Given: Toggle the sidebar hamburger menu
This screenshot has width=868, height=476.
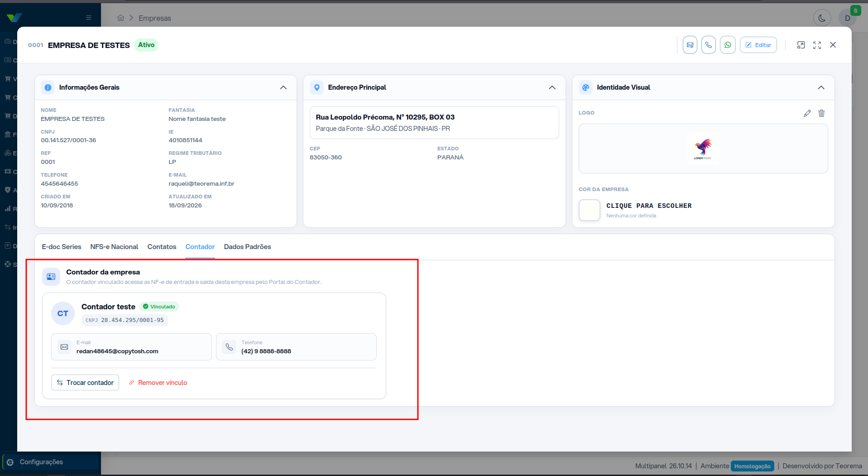Looking at the screenshot, I should (x=89, y=18).
